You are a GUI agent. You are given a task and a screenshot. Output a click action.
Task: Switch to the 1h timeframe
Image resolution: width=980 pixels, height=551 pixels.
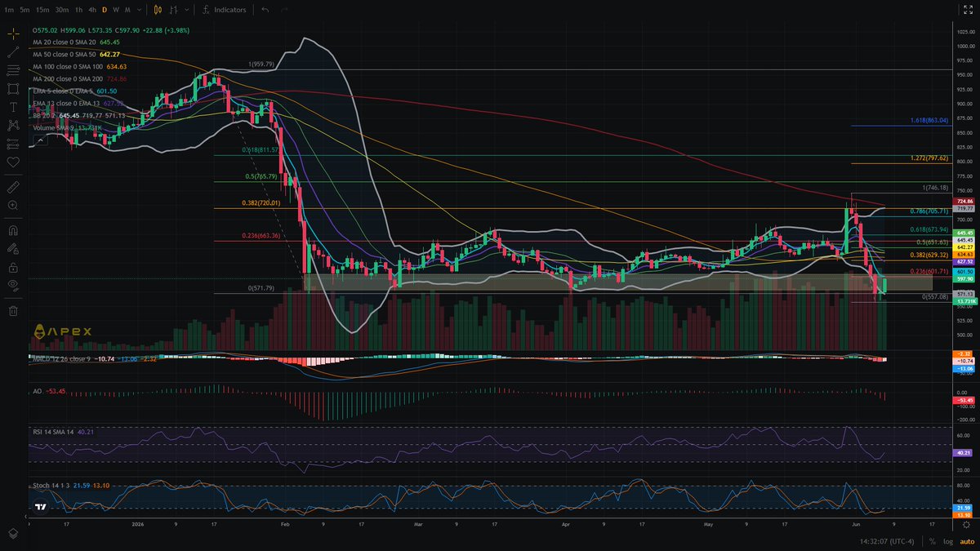78,10
